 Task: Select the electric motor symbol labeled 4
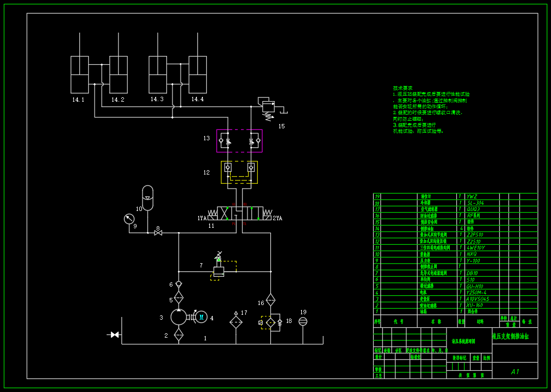pos(201,318)
